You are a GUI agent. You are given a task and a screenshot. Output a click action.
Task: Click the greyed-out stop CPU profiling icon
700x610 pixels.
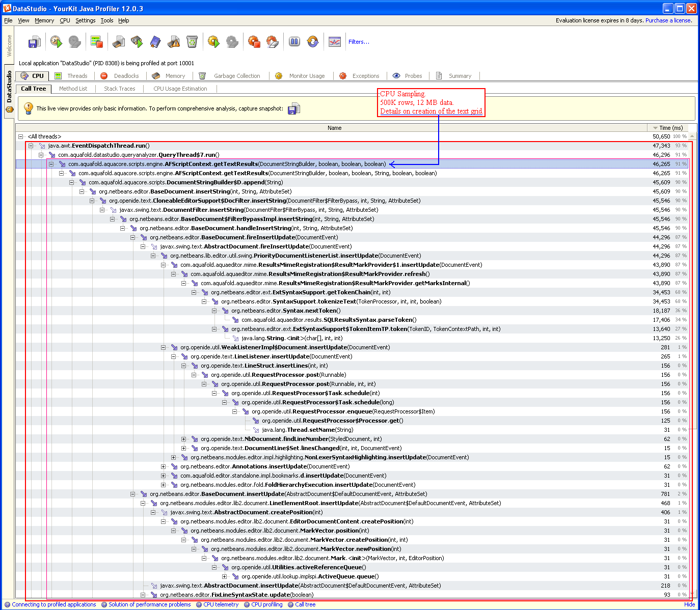[x=75, y=42]
